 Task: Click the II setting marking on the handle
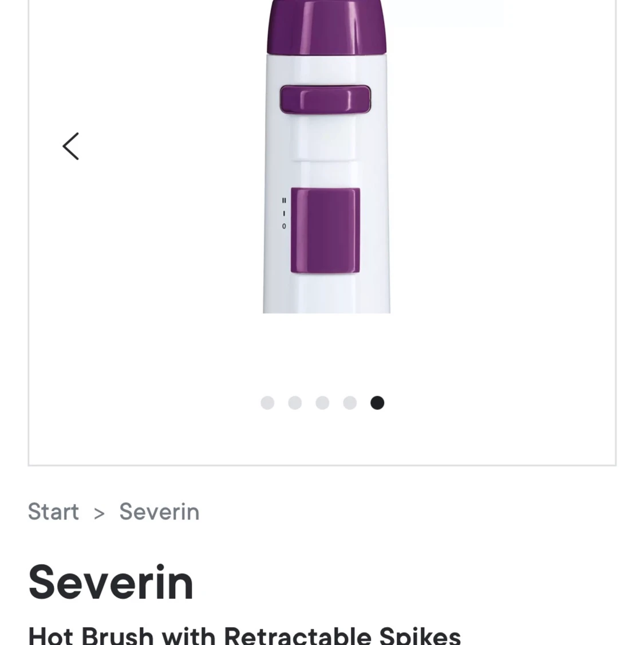tap(284, 200)
